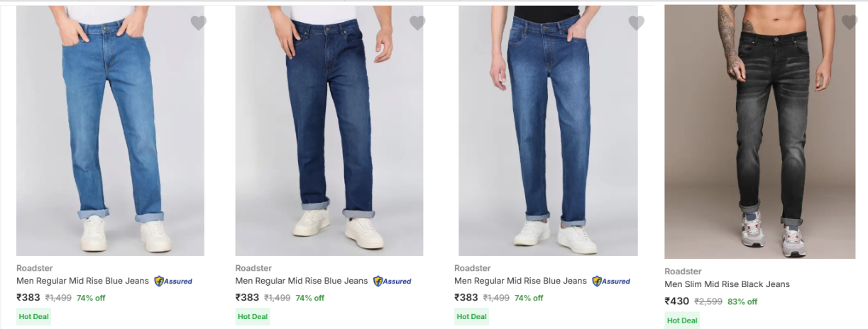868x329 pixels.
Task: Add black slim jeans to wishlist
Action: click(x=849, y=22)
